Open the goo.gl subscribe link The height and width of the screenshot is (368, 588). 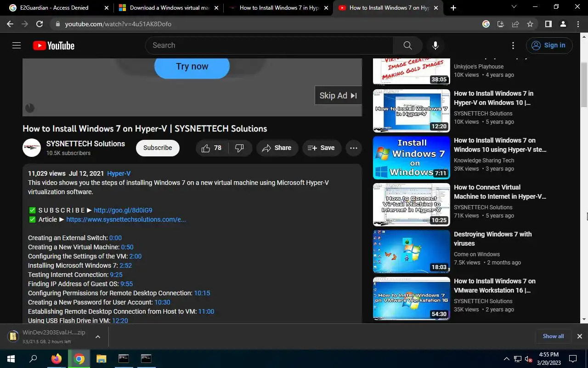(x=123, y=210)
